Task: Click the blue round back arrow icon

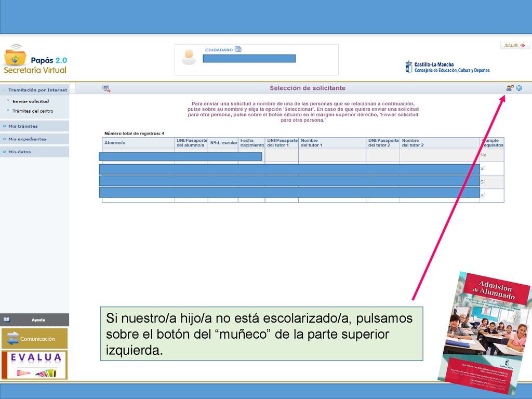Action: click(x=519, y=88)
